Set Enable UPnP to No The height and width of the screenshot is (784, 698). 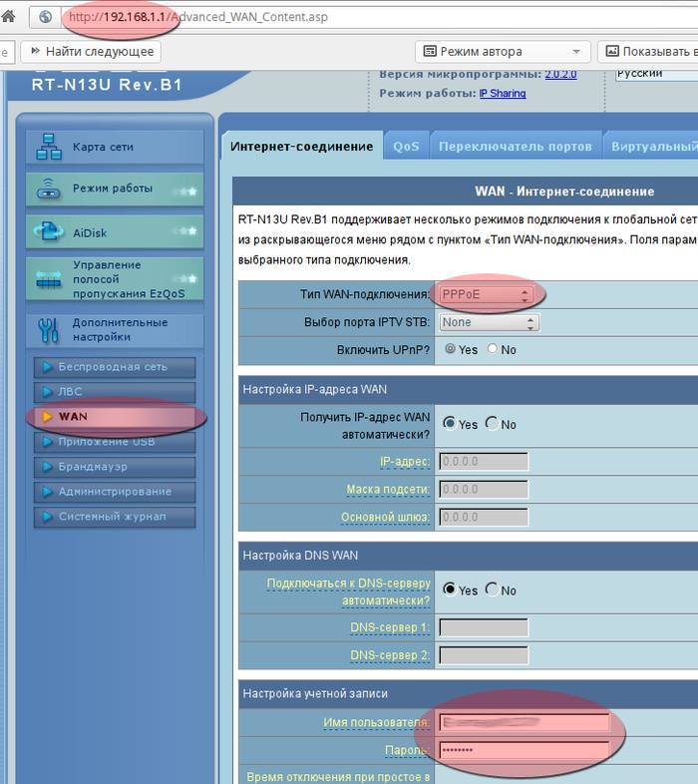(x=493, y=350)
